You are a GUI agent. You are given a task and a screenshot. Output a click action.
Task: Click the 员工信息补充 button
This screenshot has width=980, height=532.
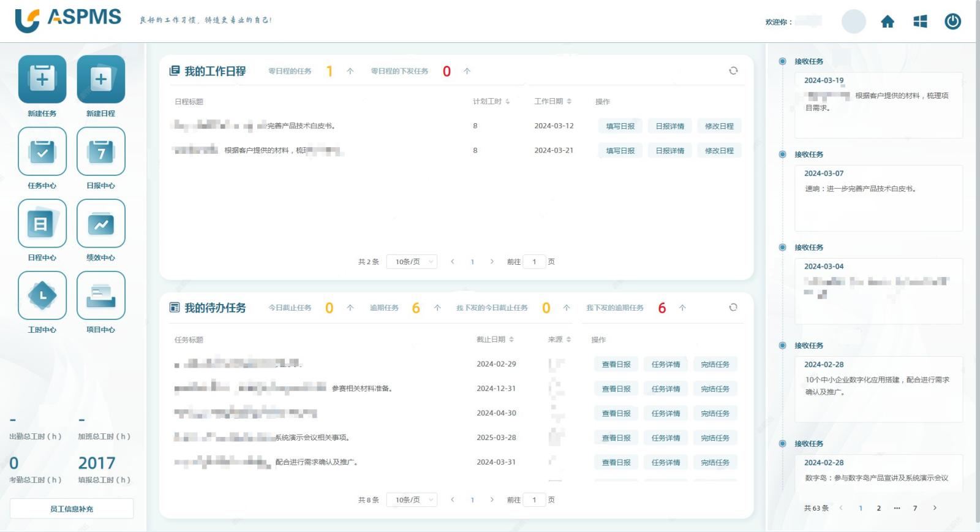click(x=72, y=509)
